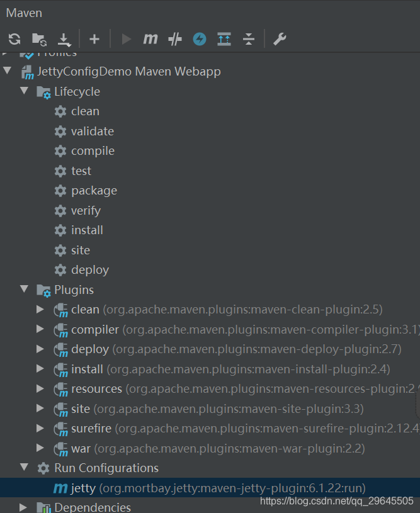This screenshot has height=513, width=420.
Task: Expand the site plugin node arrow
Action: (x=40, y=409)
